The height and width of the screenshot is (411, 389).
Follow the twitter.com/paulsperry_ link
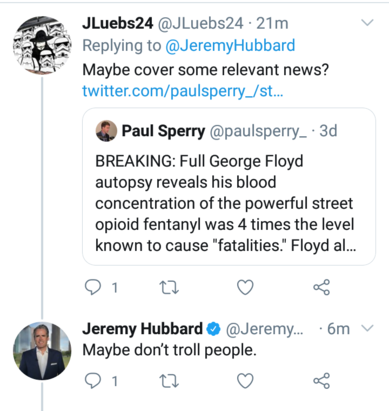coord(183,91)
